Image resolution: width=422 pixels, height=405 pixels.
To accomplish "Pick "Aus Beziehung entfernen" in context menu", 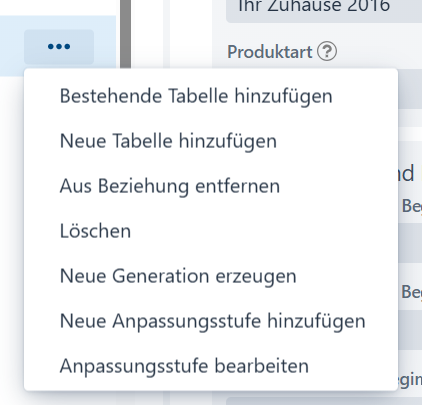I will pyautogui.click(x=170, y=186).
